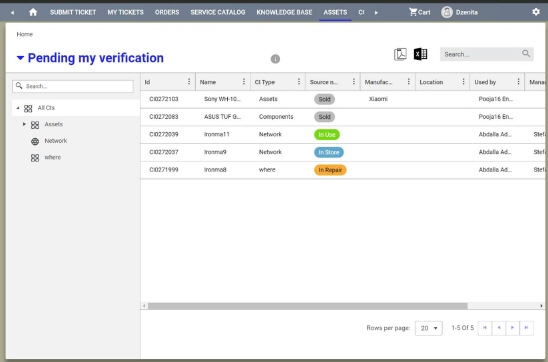548x362 pixels.
Task: Select the All CIs tree item
Action: (46, 108)
